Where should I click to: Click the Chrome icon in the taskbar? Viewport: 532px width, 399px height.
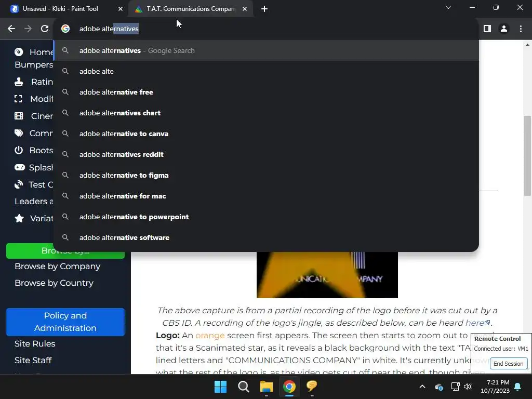(289, 387)
